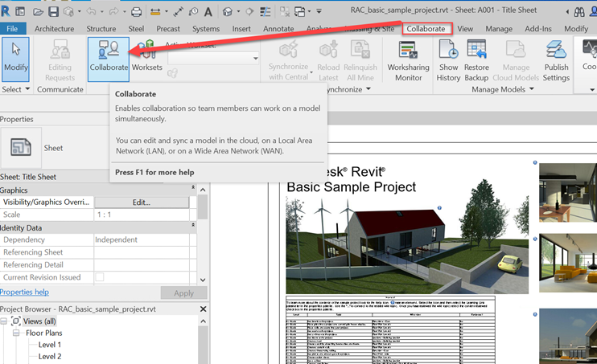
Task: Click the Modify arrow tool
Action: (15, 59)
